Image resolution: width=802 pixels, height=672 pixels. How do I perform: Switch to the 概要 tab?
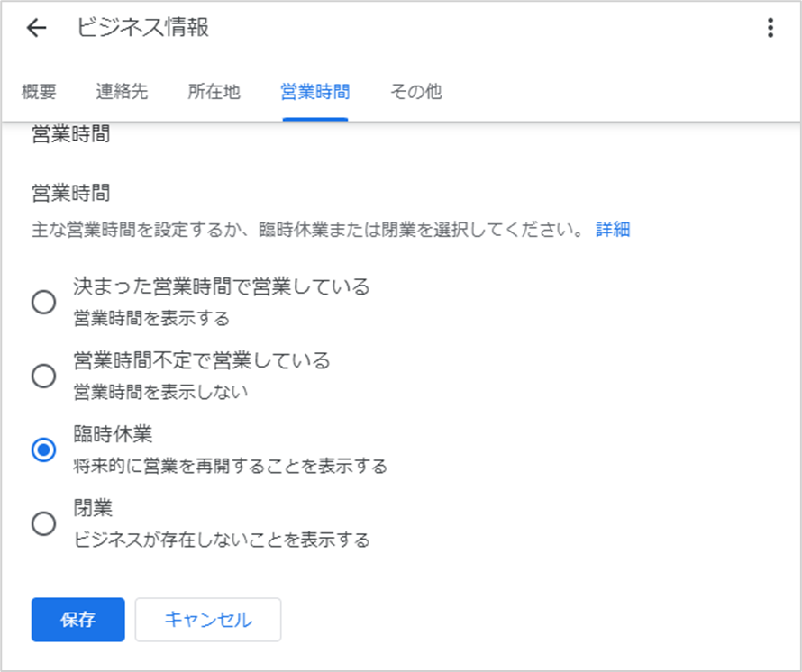(x=39, y=92)
